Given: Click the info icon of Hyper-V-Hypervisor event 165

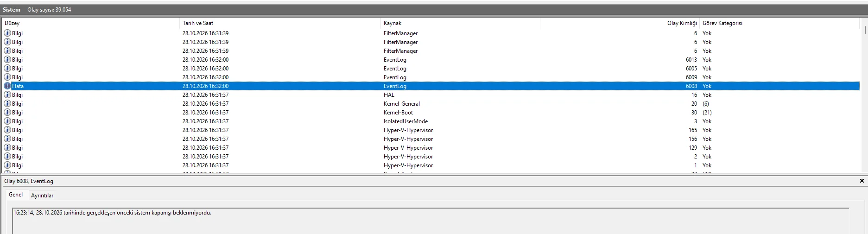Looking at the screenshot, I should tap(7, 130).
